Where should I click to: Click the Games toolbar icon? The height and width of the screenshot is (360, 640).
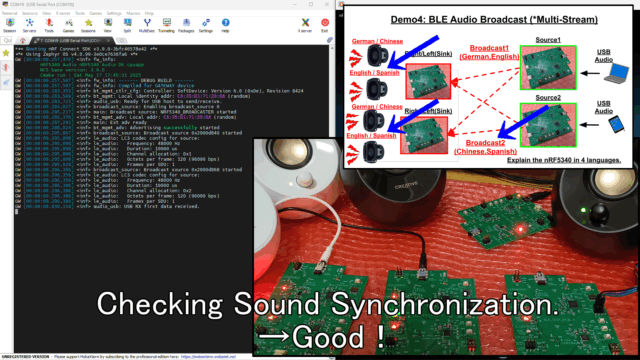click(68, 25)
